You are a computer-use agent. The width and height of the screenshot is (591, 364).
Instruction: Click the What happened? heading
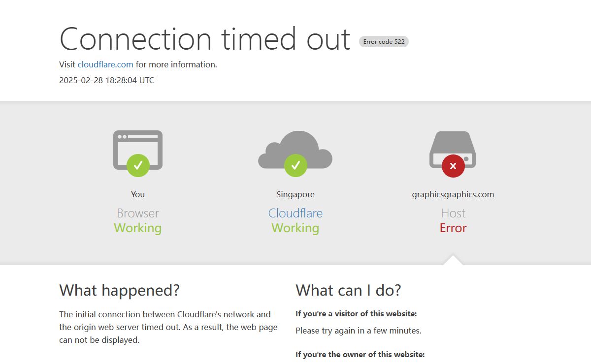[119, 290]
